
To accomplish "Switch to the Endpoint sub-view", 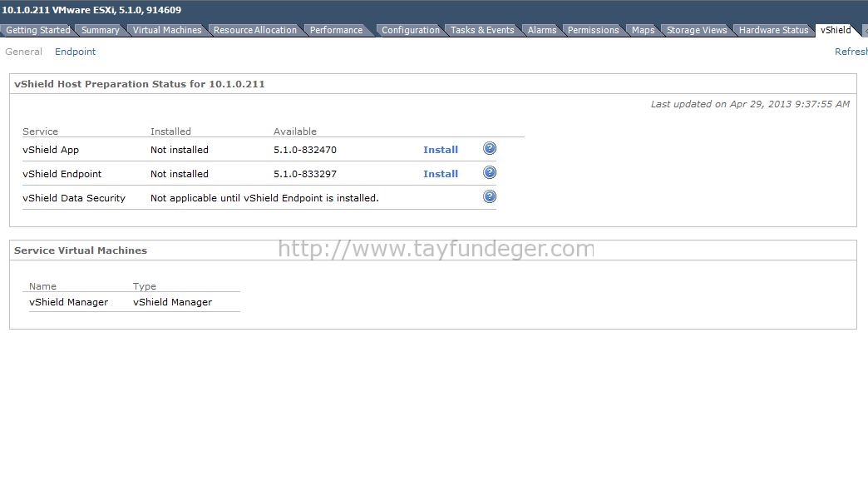I will [76, 52].
